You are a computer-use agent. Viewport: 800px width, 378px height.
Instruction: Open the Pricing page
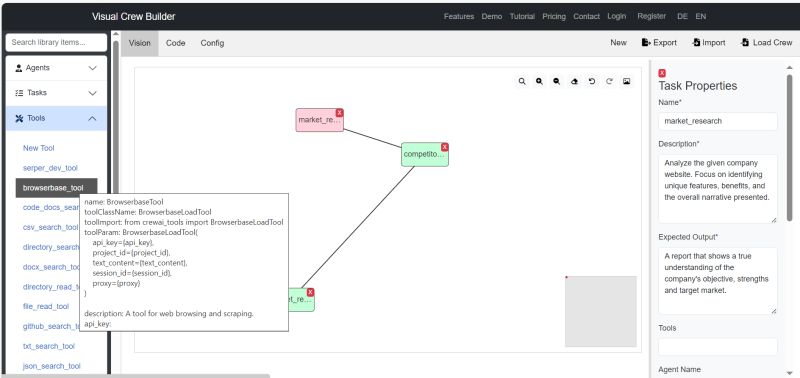554,16
